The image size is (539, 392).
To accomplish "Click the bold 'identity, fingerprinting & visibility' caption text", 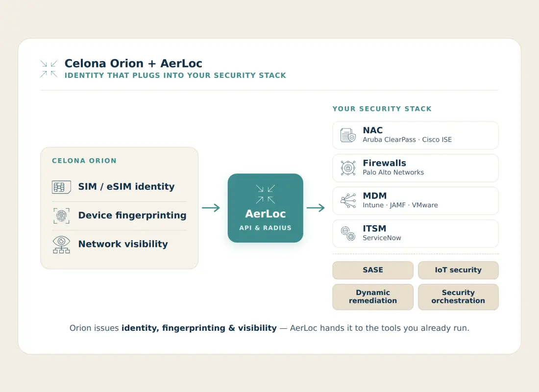I will pos(199,328).
